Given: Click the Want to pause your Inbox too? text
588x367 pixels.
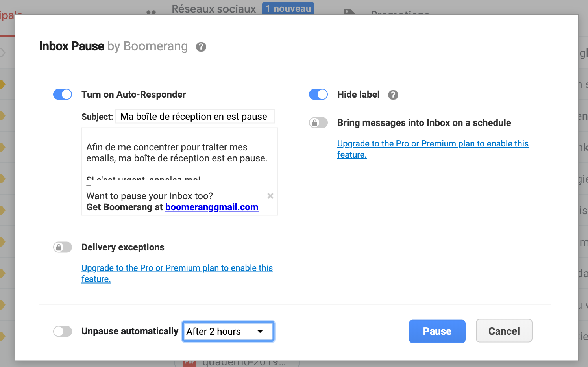Looking at the screenshot, I should (x=150, y=196).
